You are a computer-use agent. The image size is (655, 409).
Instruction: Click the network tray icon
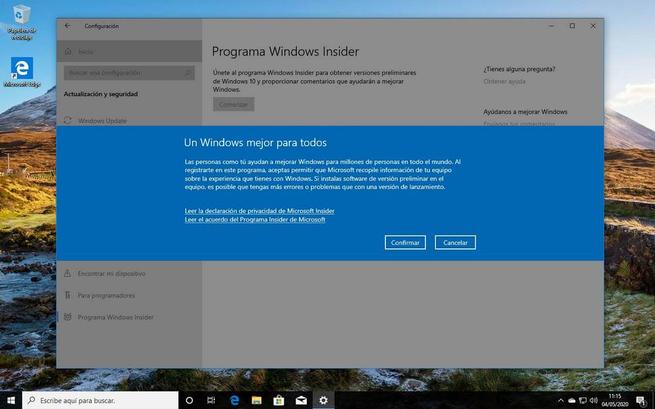(x=583, y=400)
